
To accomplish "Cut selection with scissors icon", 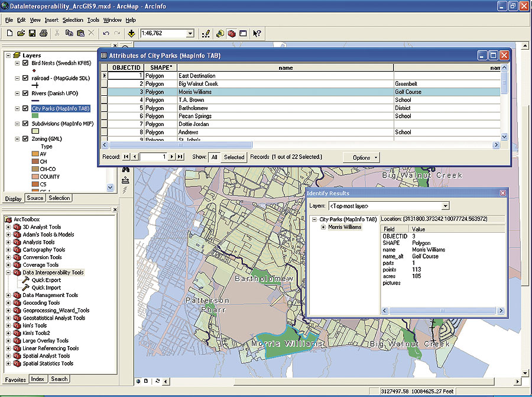I will pyautogui.click(x=57, y=33).
